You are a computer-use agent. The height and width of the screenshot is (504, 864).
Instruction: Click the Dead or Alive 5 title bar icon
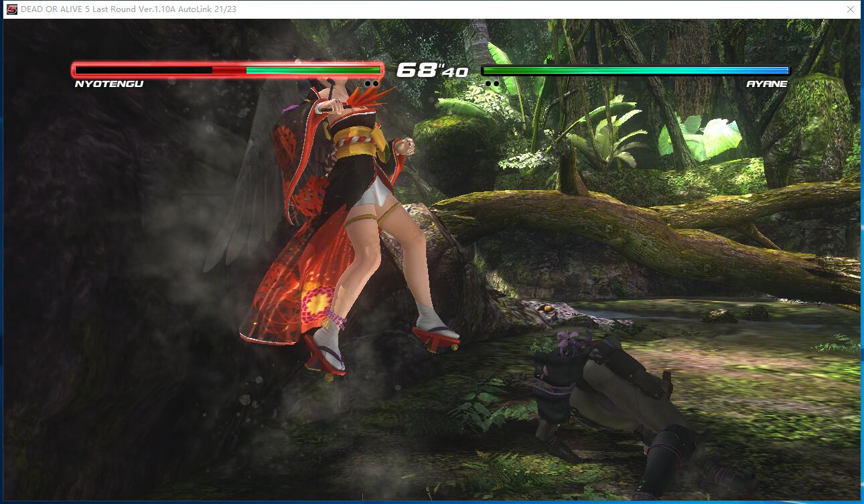(11, 9)
